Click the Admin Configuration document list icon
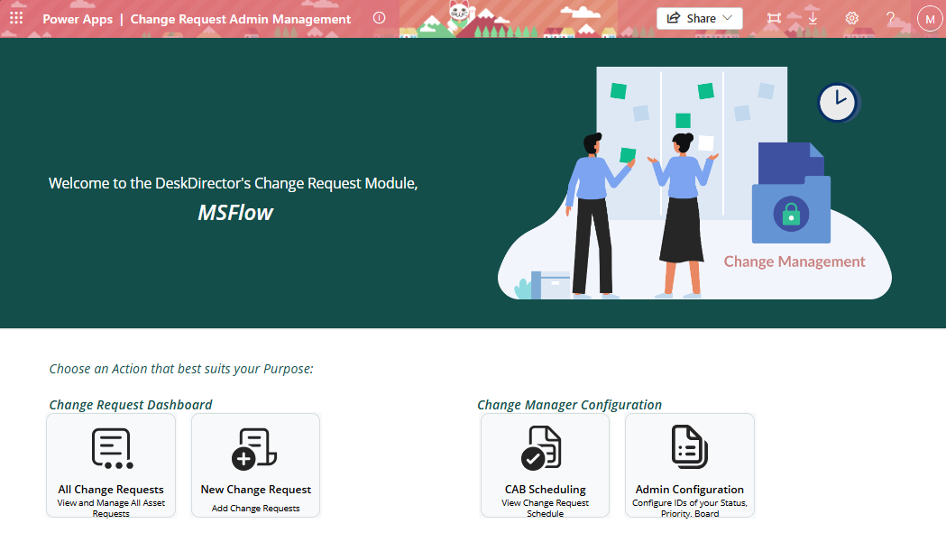Viewport: 946px width, 560px height. [x=690, y=446]
